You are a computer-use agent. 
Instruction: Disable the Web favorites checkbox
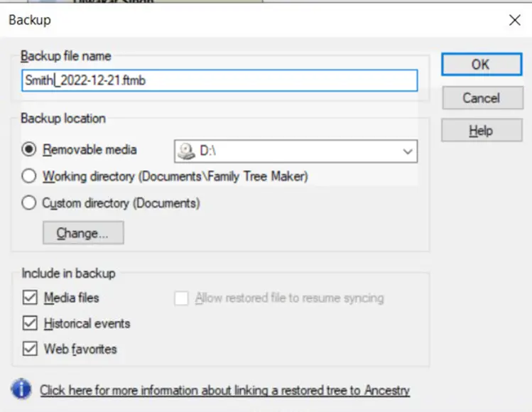pos(29,349)
